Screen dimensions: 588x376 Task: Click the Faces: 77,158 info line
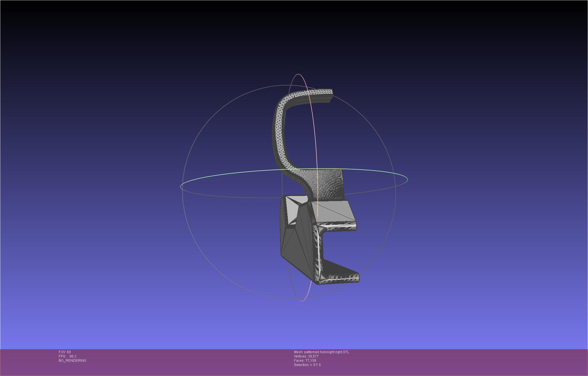coord(305,361)
